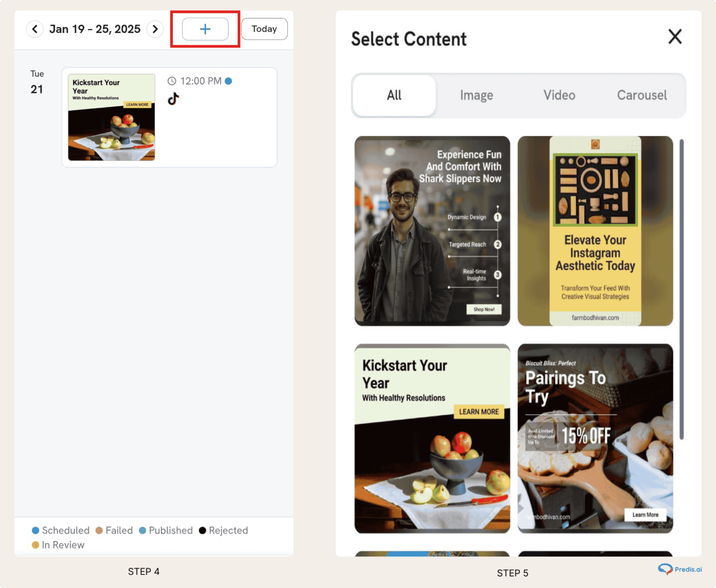Image resolution: width=716 pixels, height=588 pixels.
Task: Select the Elevate Your Instagram Aesthetic card
Action: click(x=595, y=231)
